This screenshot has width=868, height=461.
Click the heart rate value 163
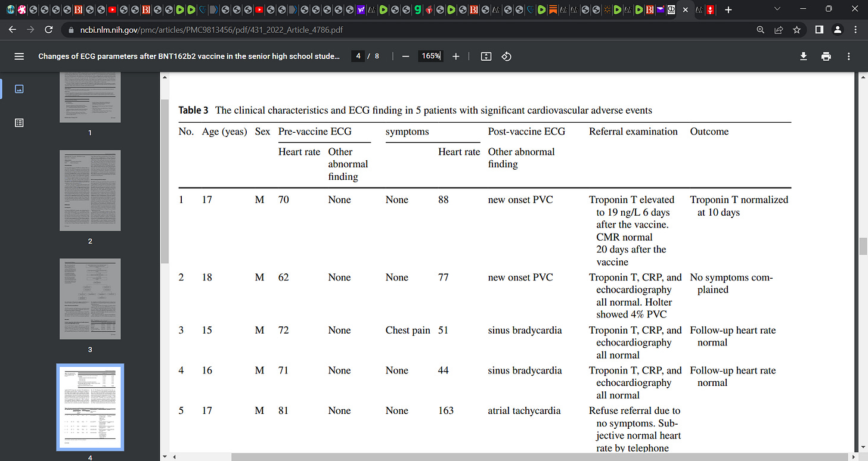point(446,410)
